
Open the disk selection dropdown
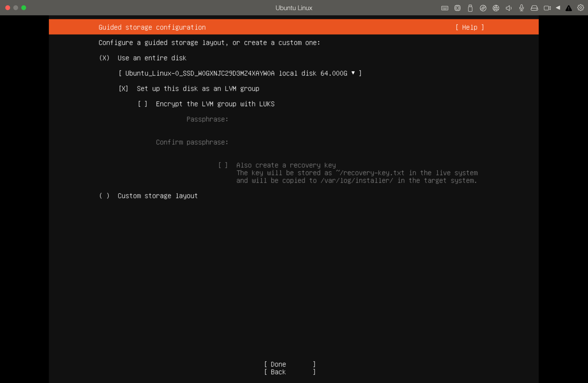354,73
